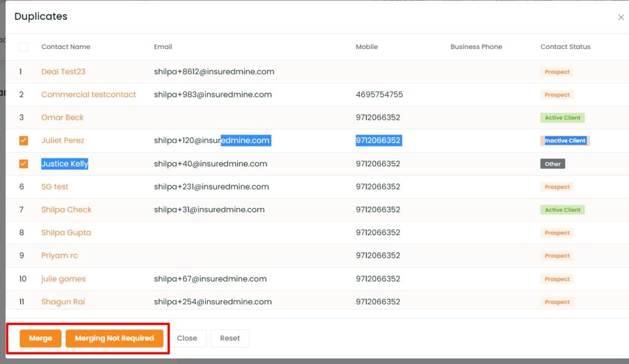This screenshot has height=364, width=629.
Task: Click email shilpa+983@insuredmine.com
Action: pyautogui.click(x=213, y=95)
